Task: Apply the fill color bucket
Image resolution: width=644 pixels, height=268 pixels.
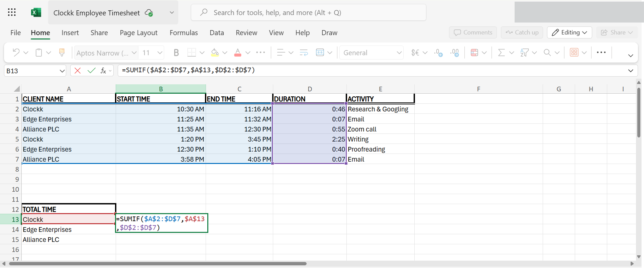Action: click(x=215, y=53)
